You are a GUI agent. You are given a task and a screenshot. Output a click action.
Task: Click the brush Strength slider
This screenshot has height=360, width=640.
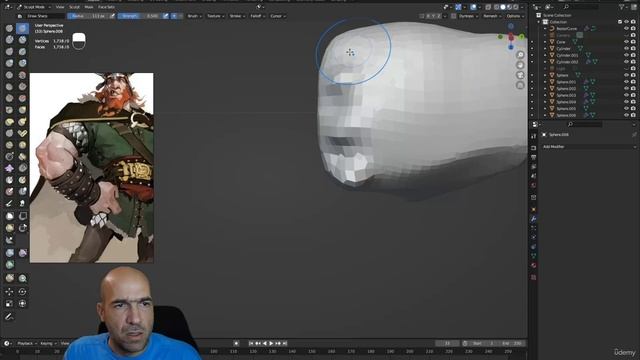pos(140,16)
